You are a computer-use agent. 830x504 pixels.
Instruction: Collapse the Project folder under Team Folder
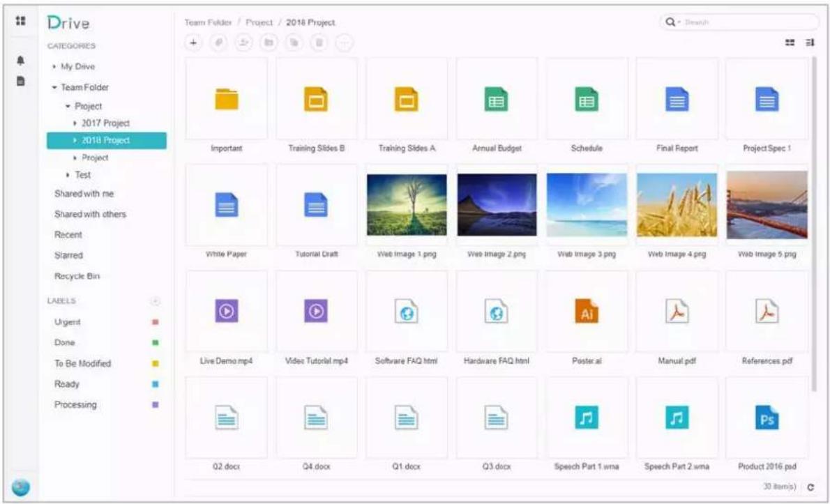[x=68, y=106]
